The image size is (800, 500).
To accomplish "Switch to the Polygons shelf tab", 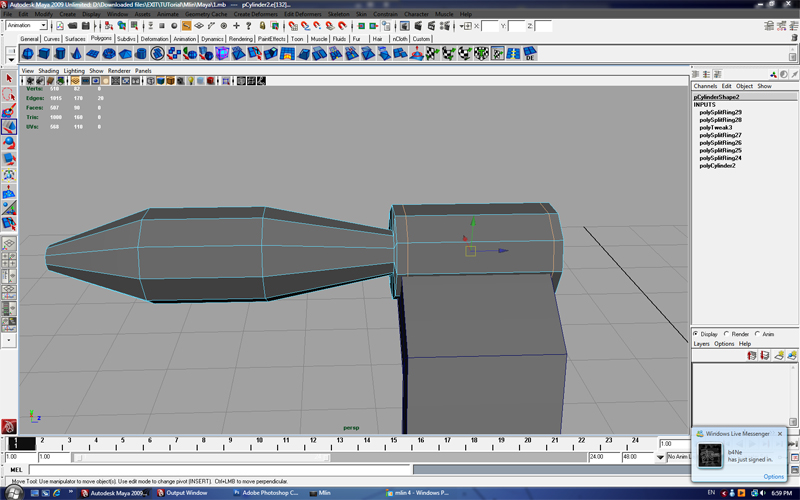I will tap(101, 39).
